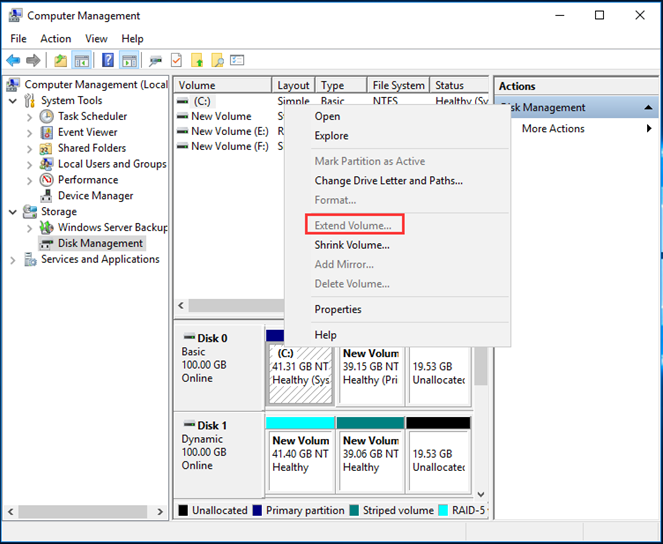Select Change Drive Letter and Paths
Viewport: 663px width, 544px height.
[389, 180]
